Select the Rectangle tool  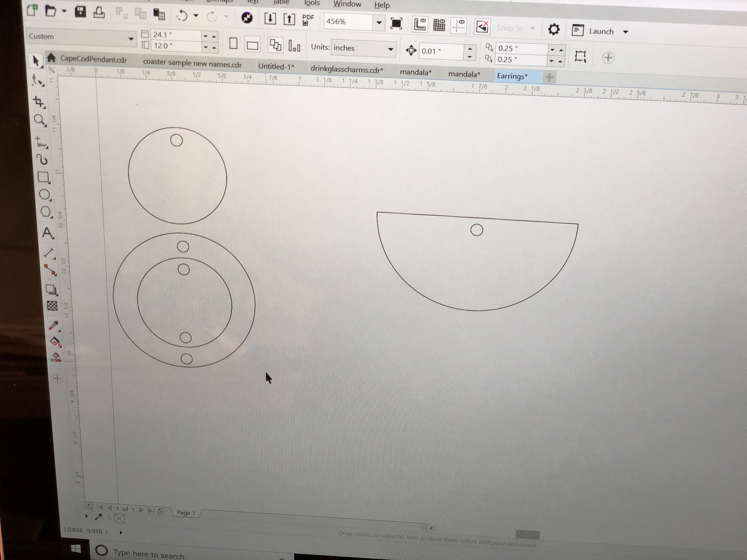click(x=44, y=177)
